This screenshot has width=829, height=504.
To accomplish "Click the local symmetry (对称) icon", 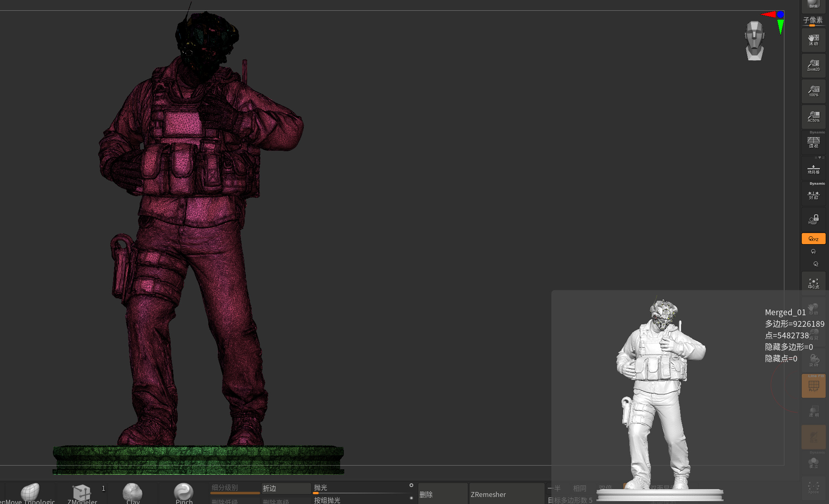I will pos(813,194).
